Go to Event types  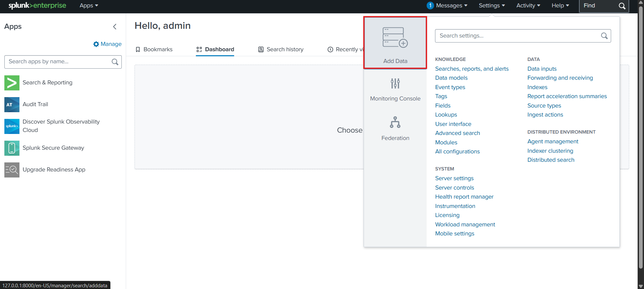coord(450,87)
